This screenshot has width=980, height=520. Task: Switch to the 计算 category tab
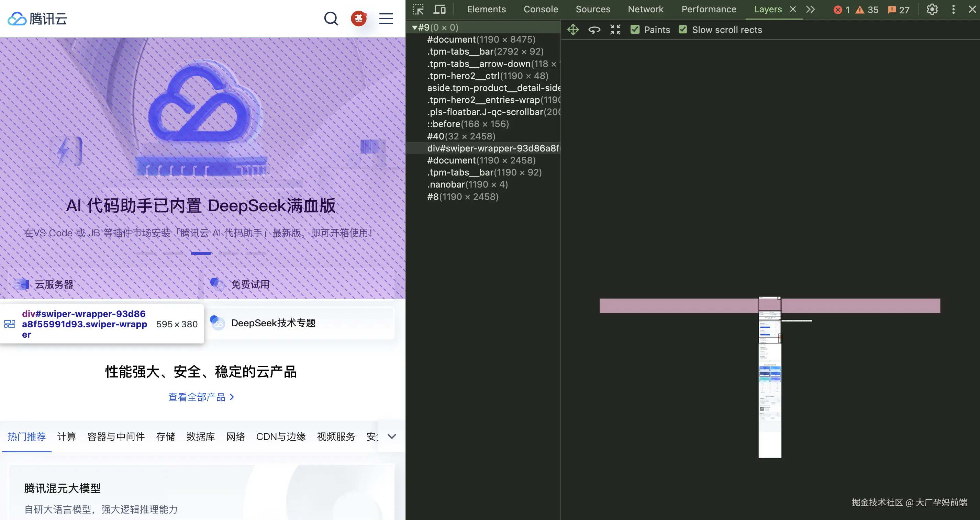[x=67, y=437]
